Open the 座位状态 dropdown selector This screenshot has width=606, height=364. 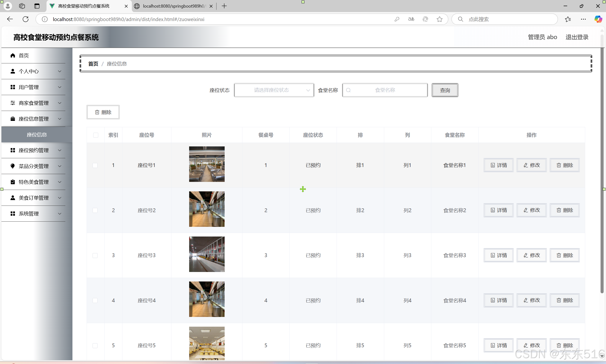(274, 90)
